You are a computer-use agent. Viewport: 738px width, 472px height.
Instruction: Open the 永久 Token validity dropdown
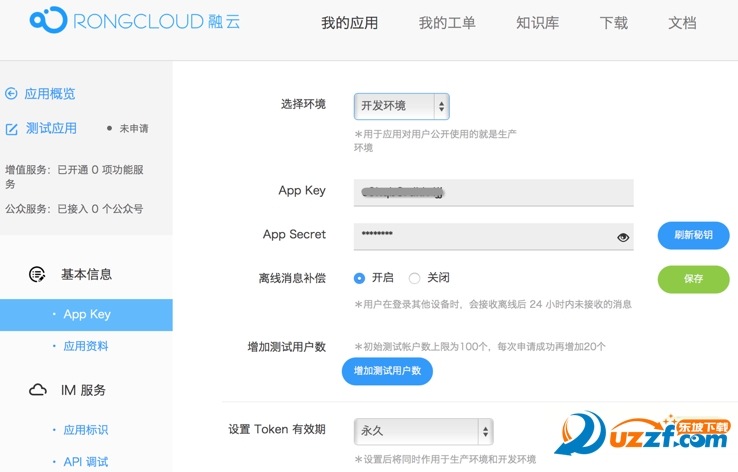pyautogui.click(x=424, y=431)
